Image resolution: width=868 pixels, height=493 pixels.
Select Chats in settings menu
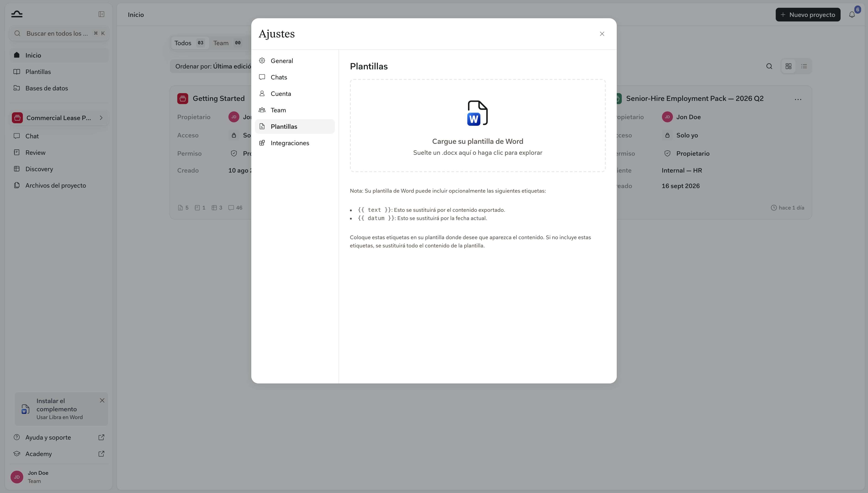295,77
